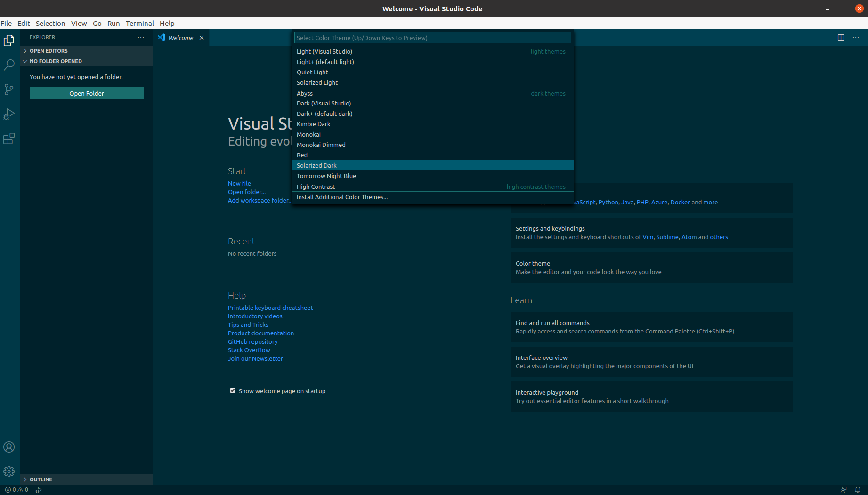Screen dimensions: 868x495
Task: Open the GitHub repository link
Action: point(253,341)
